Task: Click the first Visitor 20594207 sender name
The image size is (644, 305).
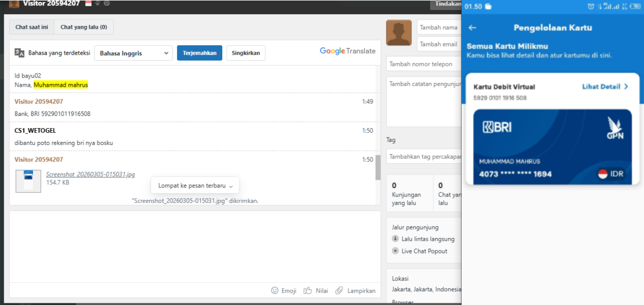Action: tap(39, 101)
